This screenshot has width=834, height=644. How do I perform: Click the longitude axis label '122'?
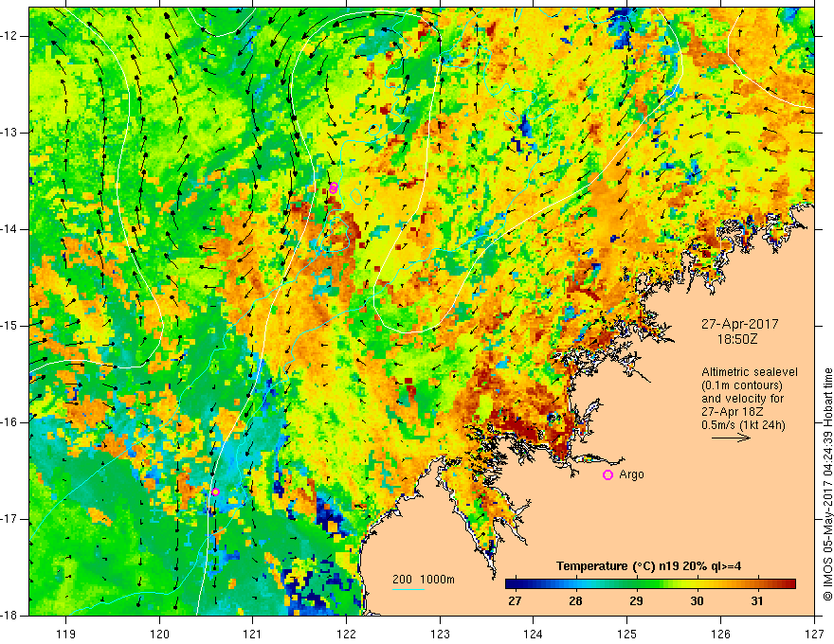tap(346, 634)
